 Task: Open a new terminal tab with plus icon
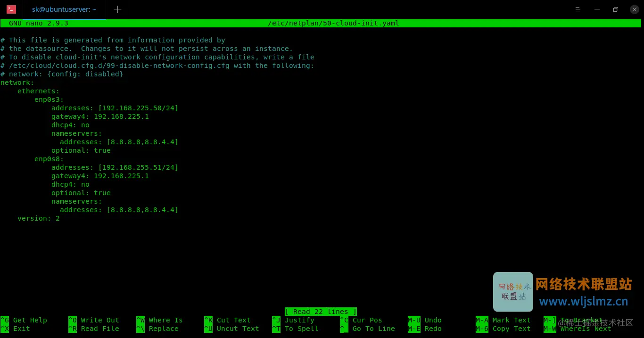click(117, 9)
